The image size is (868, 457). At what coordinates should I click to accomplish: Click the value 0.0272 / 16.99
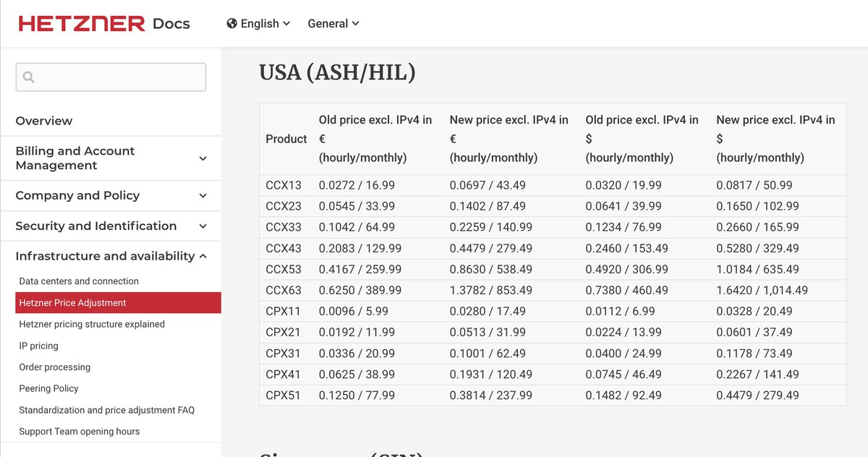[x=357, y=185]
